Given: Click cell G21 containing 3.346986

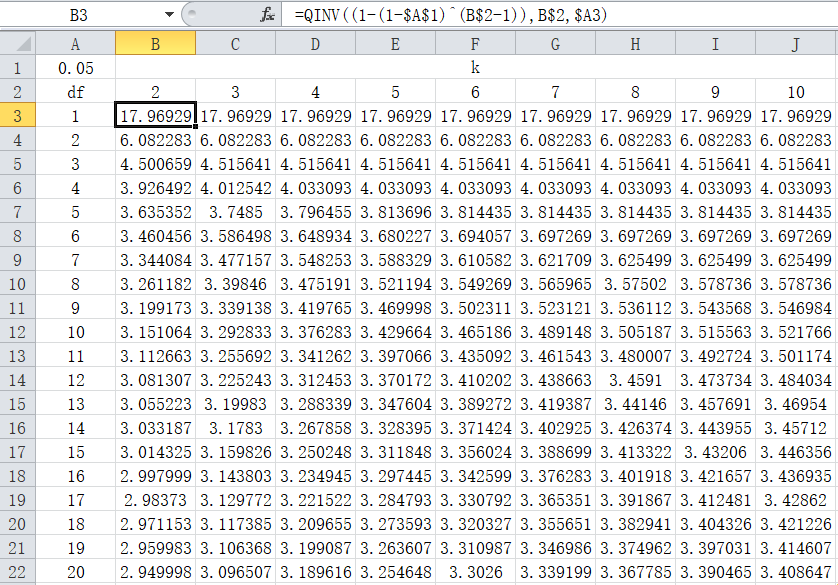Looking at the screenshot, I should point(555,548).
